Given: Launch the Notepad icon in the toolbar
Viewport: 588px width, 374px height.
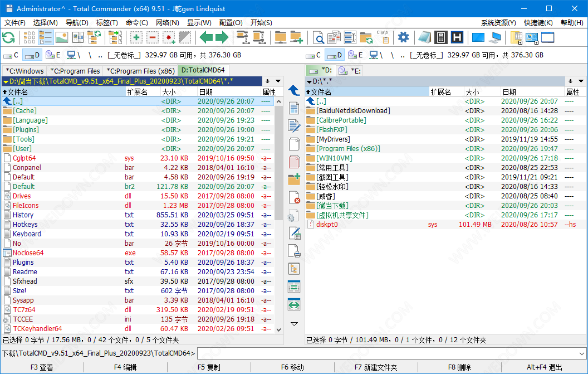Looking at the screenshot, I should pyautogui.click(x=424, y=37).
